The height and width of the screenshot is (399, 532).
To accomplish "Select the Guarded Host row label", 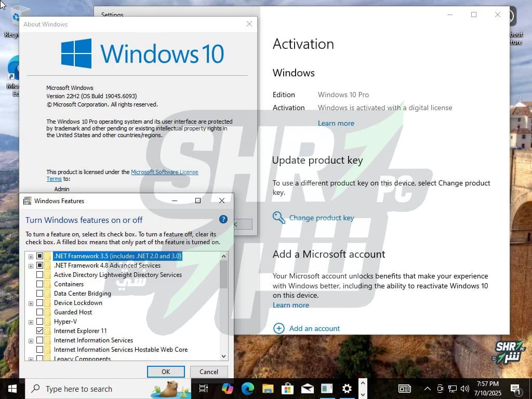I will 73,312.
